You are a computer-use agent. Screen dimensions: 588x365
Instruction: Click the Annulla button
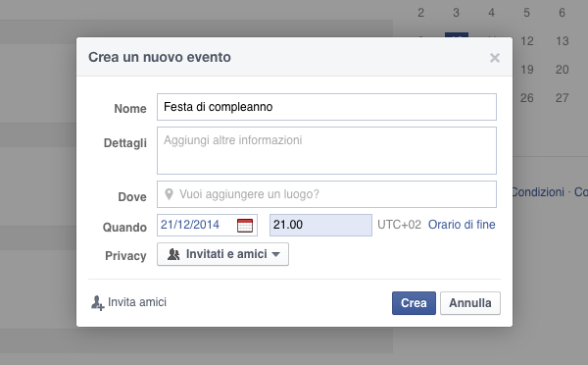(470, 303)
